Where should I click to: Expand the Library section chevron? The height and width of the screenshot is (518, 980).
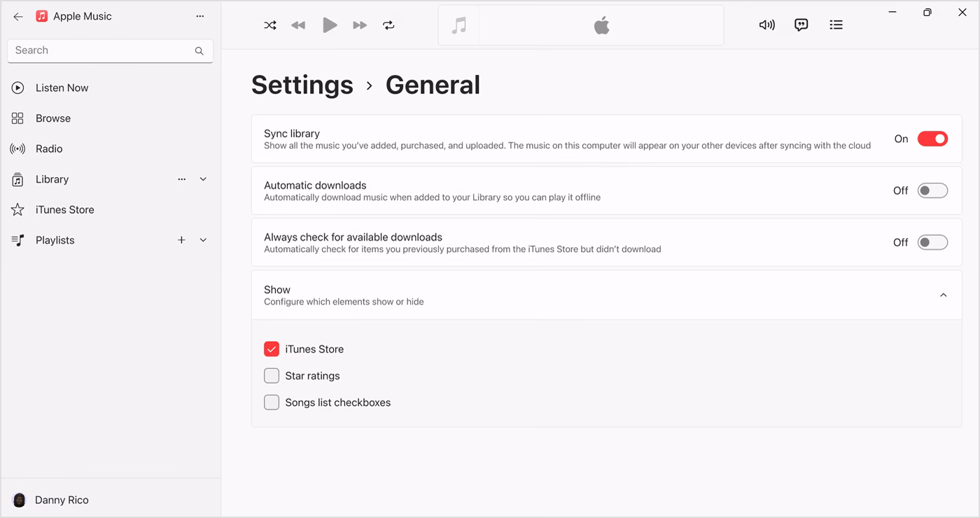click(x=203, y=179)
